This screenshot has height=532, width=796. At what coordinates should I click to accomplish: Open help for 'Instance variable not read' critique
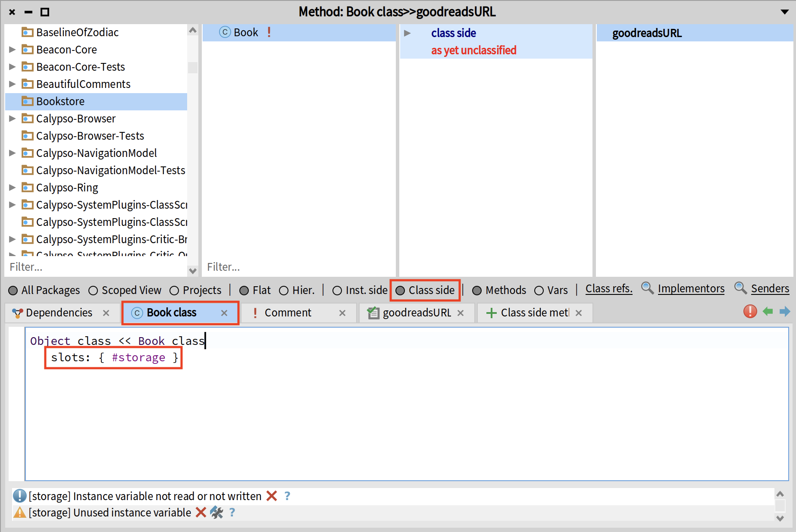pyautogui.click(x=288, y=496)
